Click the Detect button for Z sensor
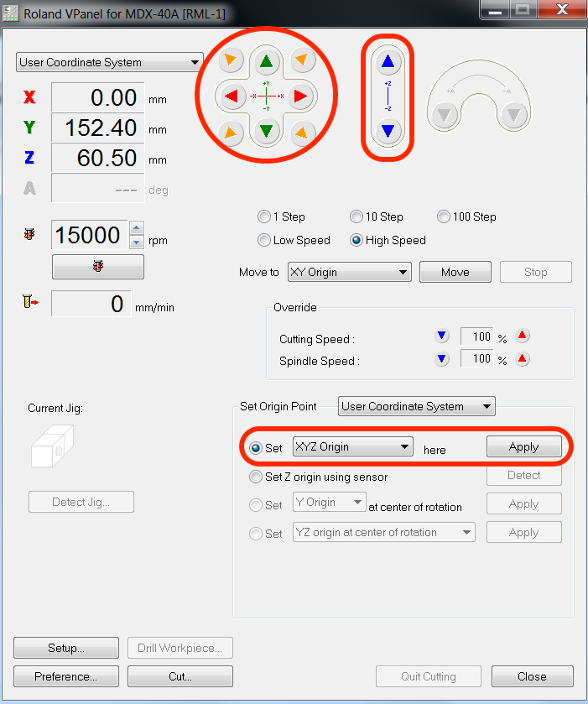This screenshot has width=588, height=704. click(x=523, y=475)
